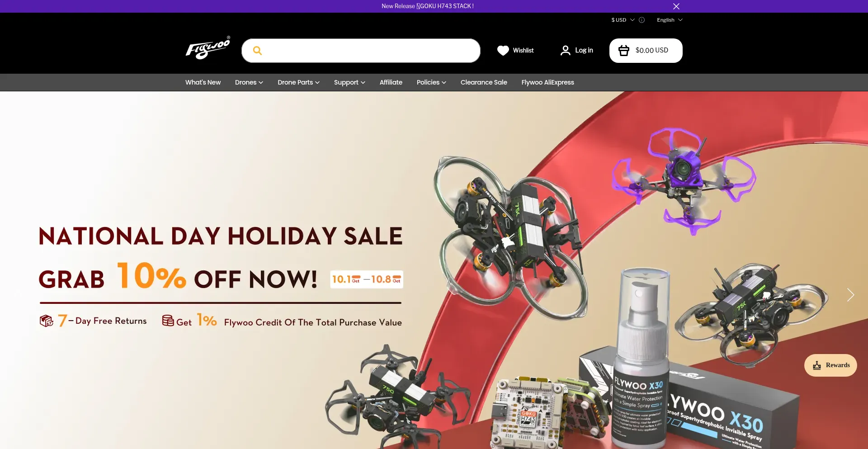This screenshot has width=868, height=449.
Task: Visit the Flywoo AliExpress link
Action: [x=547, y=82]
